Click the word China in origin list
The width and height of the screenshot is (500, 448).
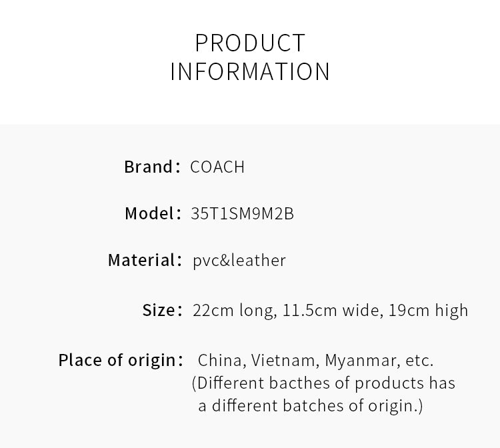coord(221,361)
